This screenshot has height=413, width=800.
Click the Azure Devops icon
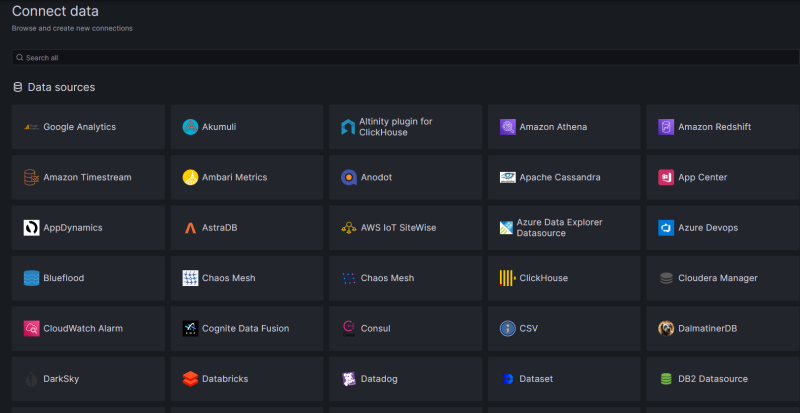coord(666,228)
